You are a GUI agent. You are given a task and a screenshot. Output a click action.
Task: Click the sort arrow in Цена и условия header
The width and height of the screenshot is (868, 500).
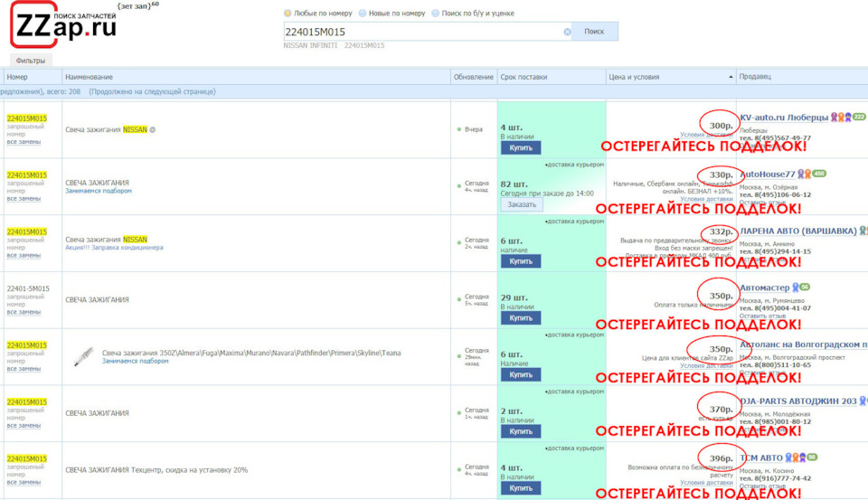click(731, 77)
